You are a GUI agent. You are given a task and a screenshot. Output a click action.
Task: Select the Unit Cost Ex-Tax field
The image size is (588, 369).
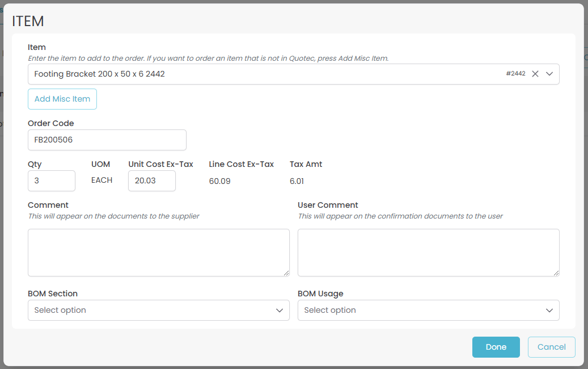(x=151, y=181)
